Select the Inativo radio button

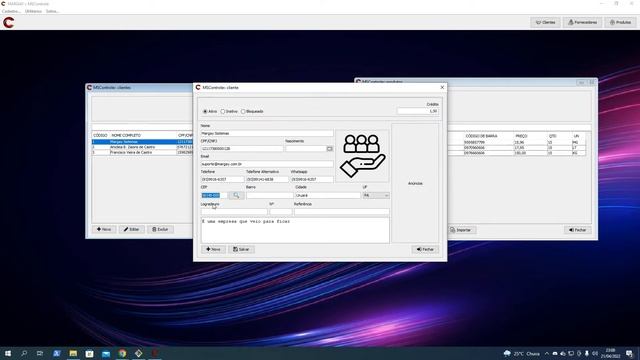(x=223, y=111)
